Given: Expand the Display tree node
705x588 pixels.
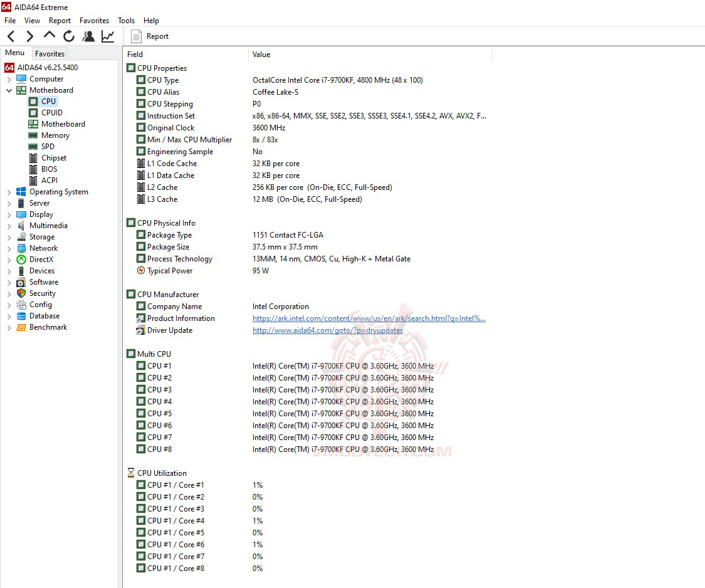Looking at the screenshot, I should pyautogui.click(x=9, y=214).
